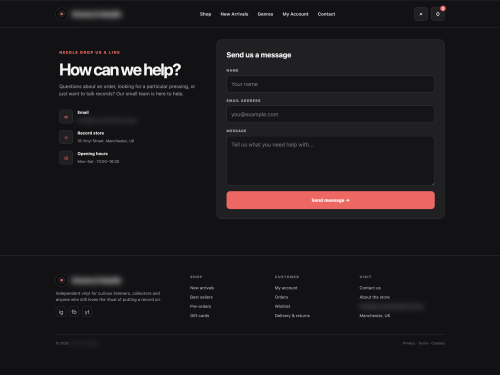Submit with the Send message button
This screenshot has width=500, height=375.
pos(330,200)
